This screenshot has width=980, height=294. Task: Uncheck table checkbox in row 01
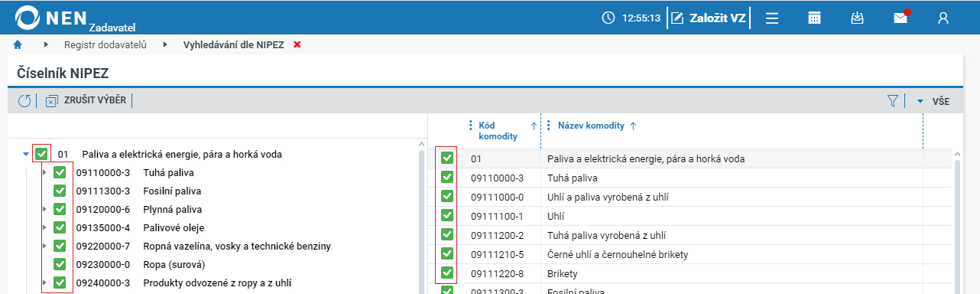(447, 158)
